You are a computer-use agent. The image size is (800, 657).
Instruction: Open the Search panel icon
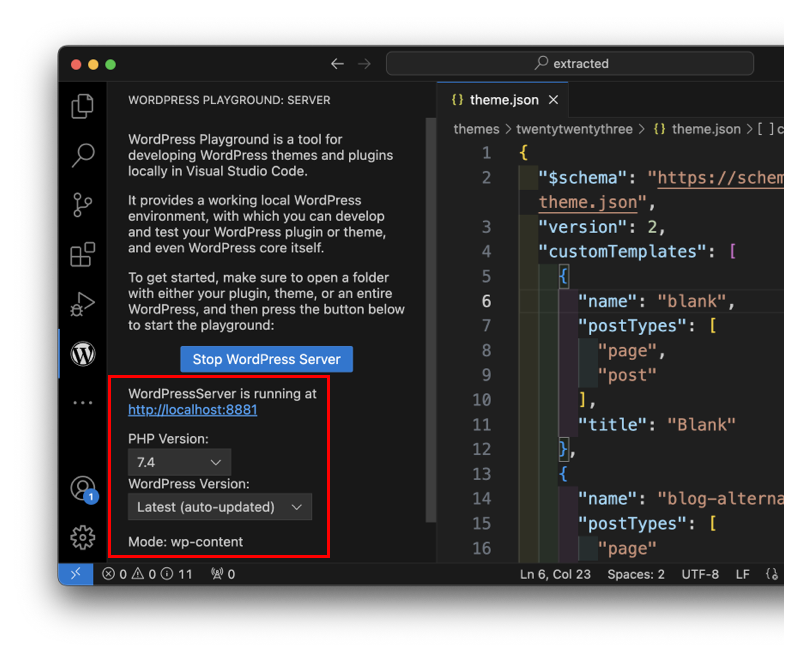tap(83, 155)
